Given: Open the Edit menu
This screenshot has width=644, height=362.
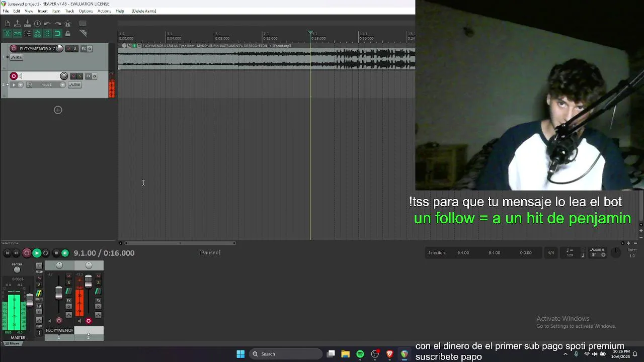Looking at the screenshot, I should pyautogui.click(x=17, y=11).
